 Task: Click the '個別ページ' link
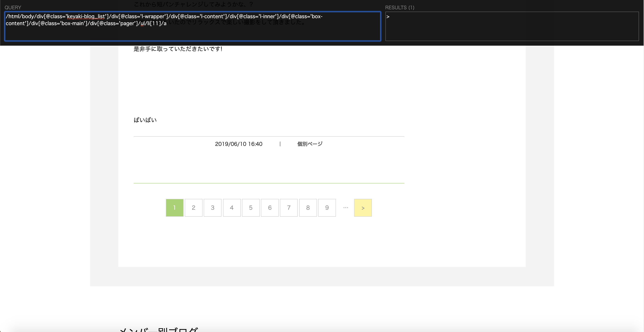309,144
